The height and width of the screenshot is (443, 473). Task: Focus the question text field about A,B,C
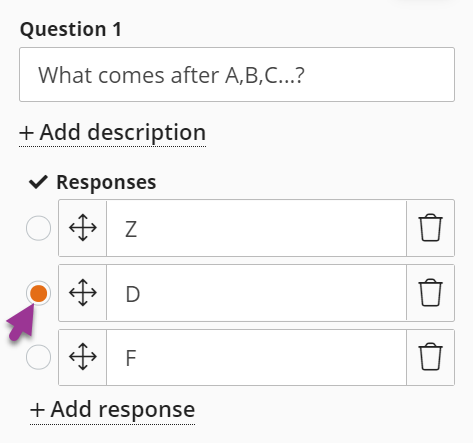click(237, 75)
